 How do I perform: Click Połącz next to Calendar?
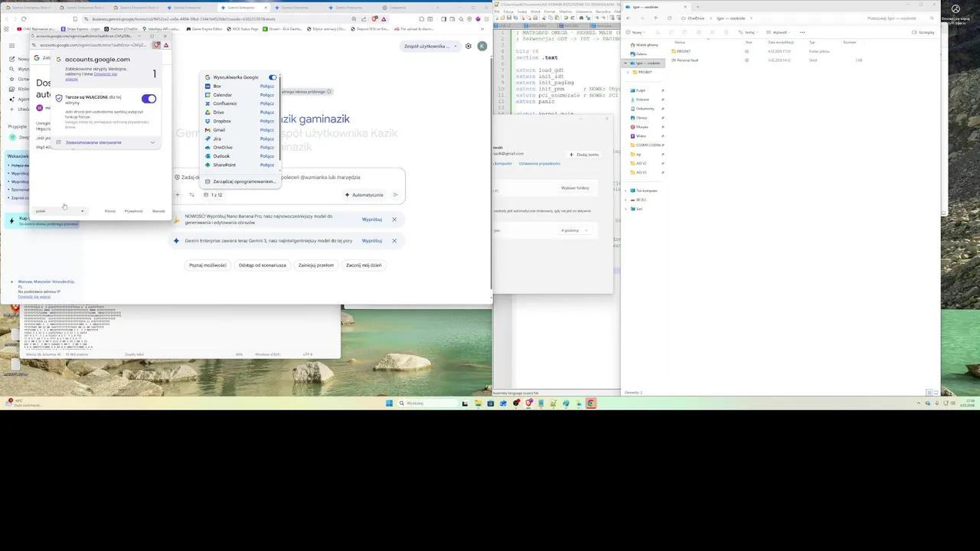click(267, 95)
